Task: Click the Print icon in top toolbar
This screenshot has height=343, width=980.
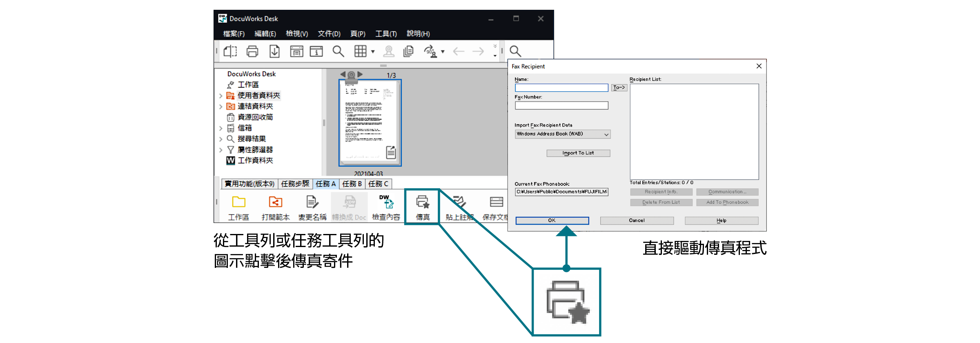Action: tap(252, 51)
